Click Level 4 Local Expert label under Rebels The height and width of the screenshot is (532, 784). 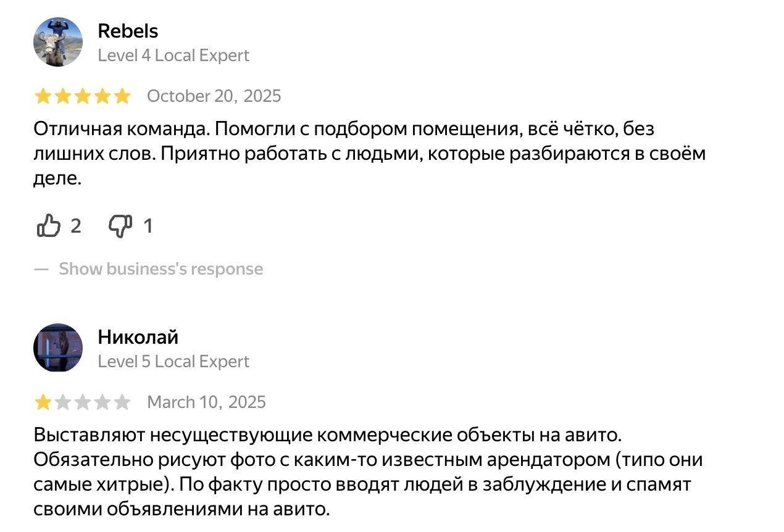(x=173, y=55)
